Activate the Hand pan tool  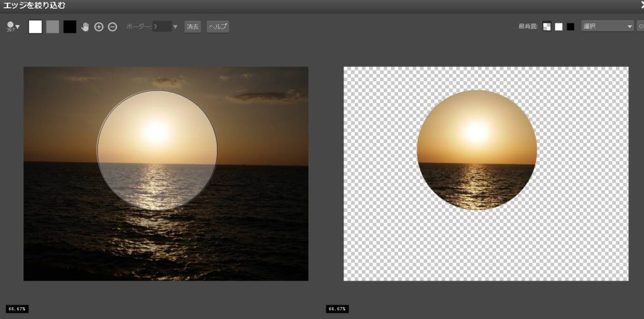click(85, 26)
